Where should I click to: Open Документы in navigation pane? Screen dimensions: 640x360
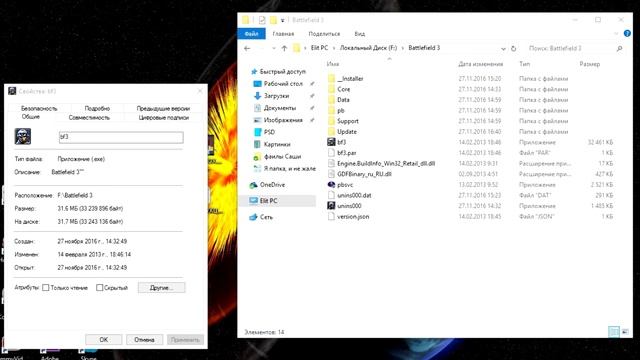(280, 108)
